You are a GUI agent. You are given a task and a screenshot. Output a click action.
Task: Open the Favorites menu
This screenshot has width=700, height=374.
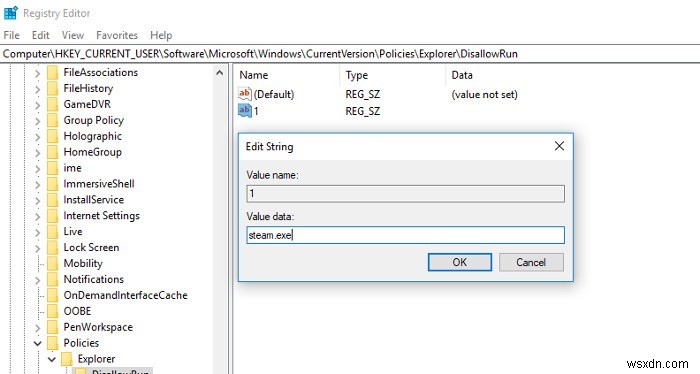[117, 35]
